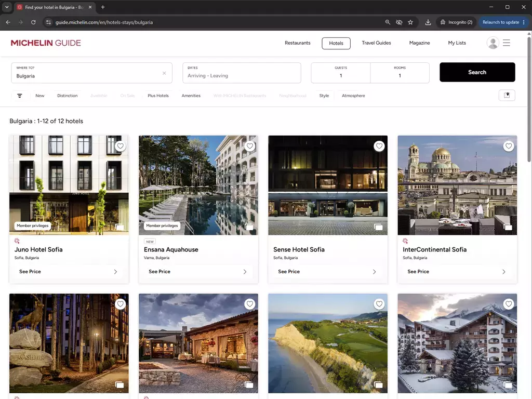Open photo gallery icon on Sense Hotel Sofia

(378, 227)
